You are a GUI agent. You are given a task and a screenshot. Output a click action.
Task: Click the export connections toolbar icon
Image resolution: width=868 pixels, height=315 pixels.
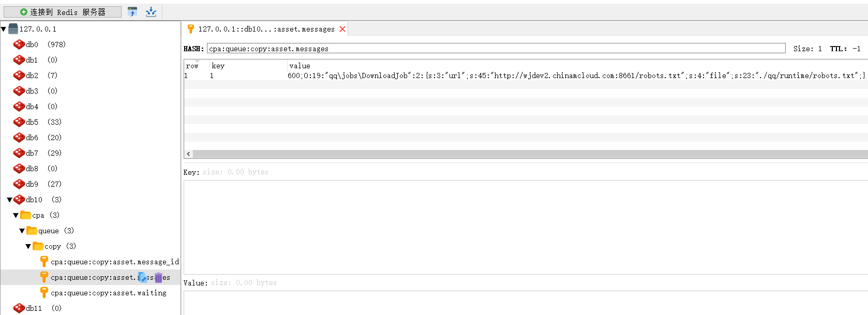151,12
